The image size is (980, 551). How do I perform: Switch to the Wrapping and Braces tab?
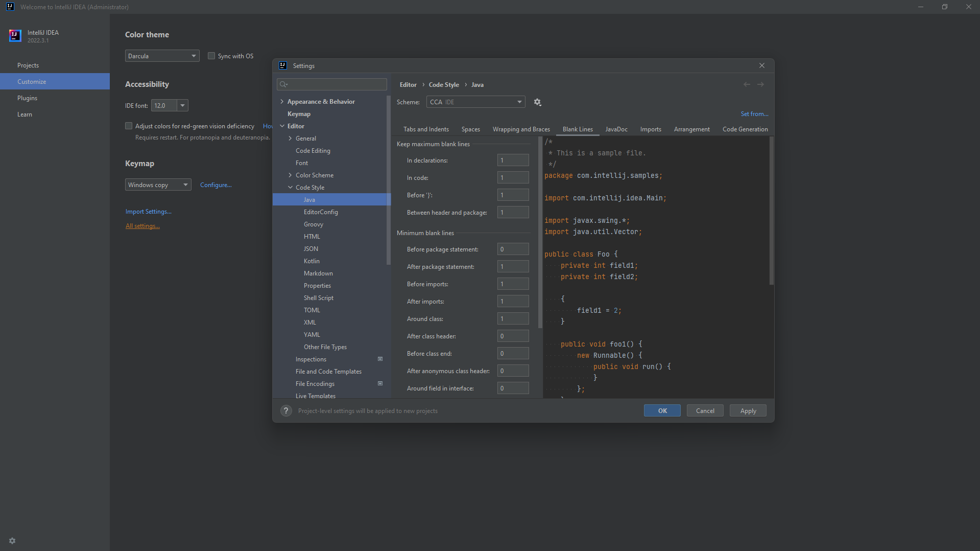click(x=521, y=129)
